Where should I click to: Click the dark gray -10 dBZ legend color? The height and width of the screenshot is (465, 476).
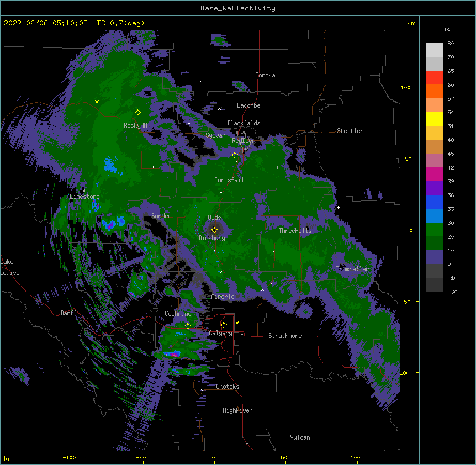point(434,285)
